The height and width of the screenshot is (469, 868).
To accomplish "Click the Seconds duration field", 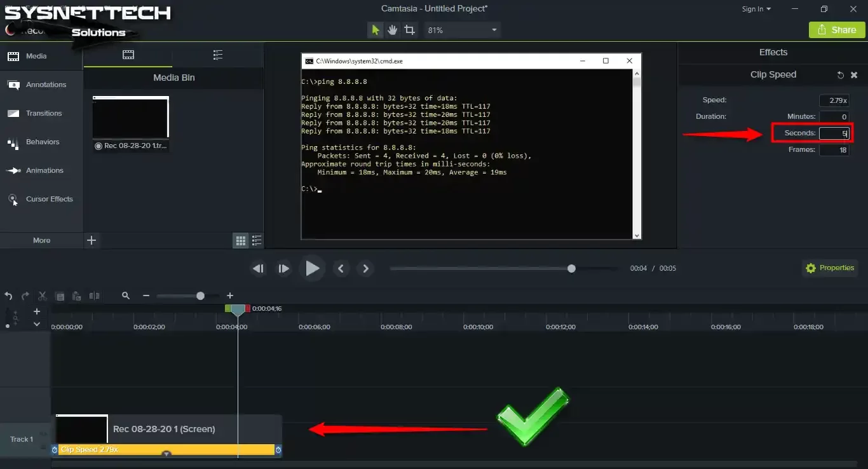I will click(x=834, y=133).
